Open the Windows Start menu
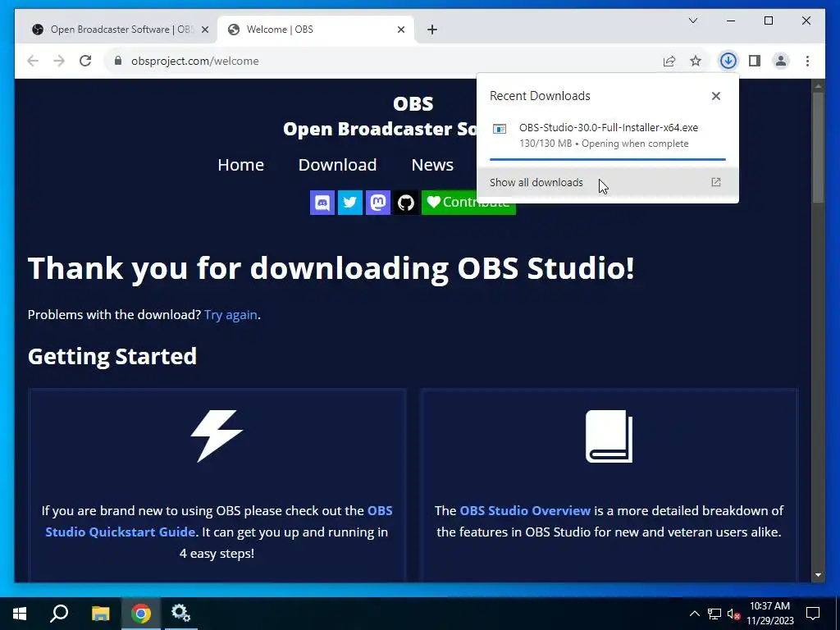Image resolution: width=840 pixels, height=630 pixels. (x=20, y=614)
